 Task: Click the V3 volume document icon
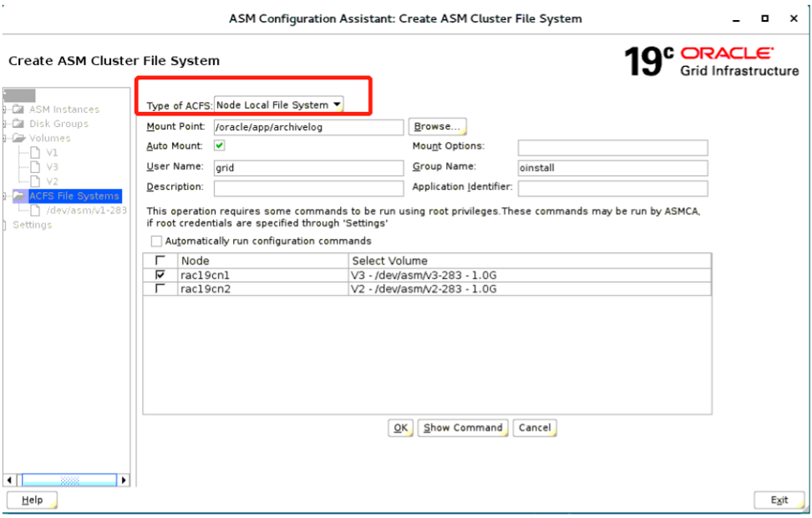[34, 166]
